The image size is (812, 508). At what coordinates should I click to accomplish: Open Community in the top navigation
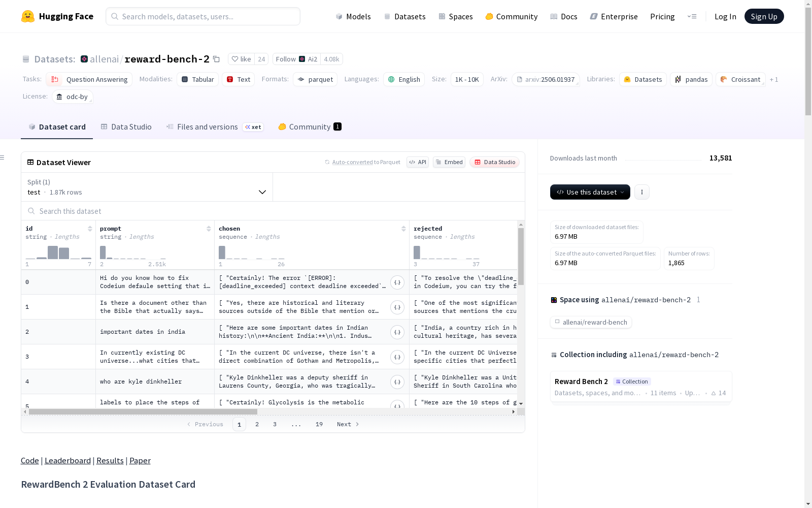tap(512, 16)
